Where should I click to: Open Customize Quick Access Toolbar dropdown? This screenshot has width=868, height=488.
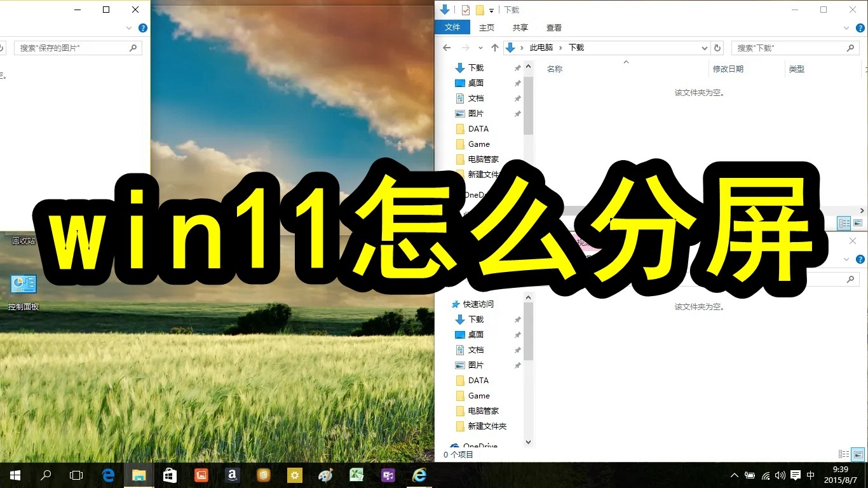point(491,10)
